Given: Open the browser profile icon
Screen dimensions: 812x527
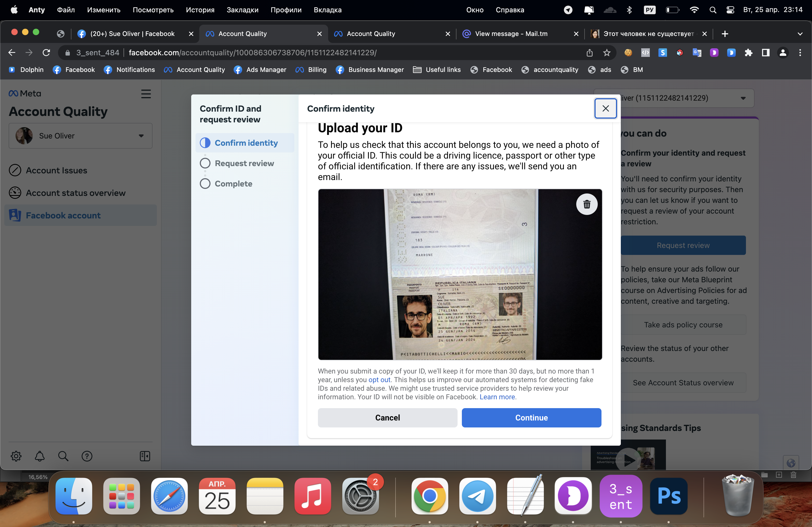Looking at the screenshot, I should (783, 53).
